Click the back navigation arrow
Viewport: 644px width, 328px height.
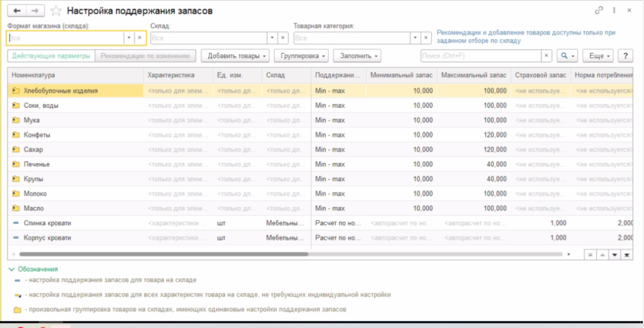[17, 11]
